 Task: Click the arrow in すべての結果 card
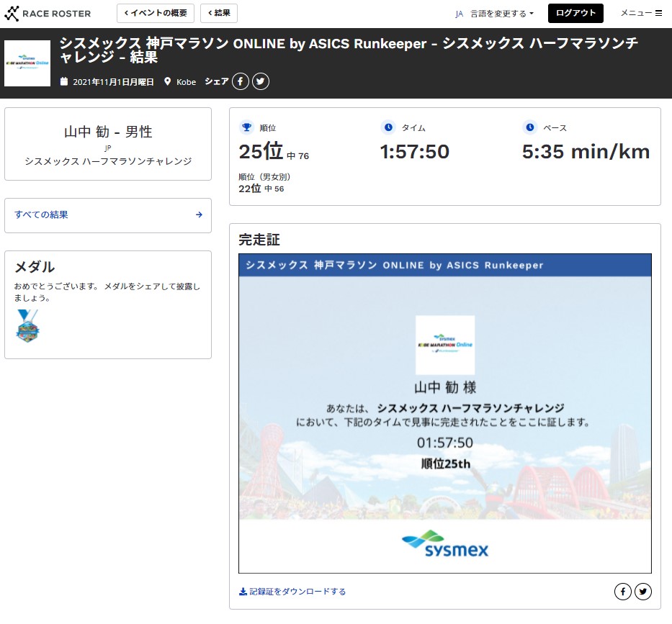pyautogui.click(x=199, y=214)
